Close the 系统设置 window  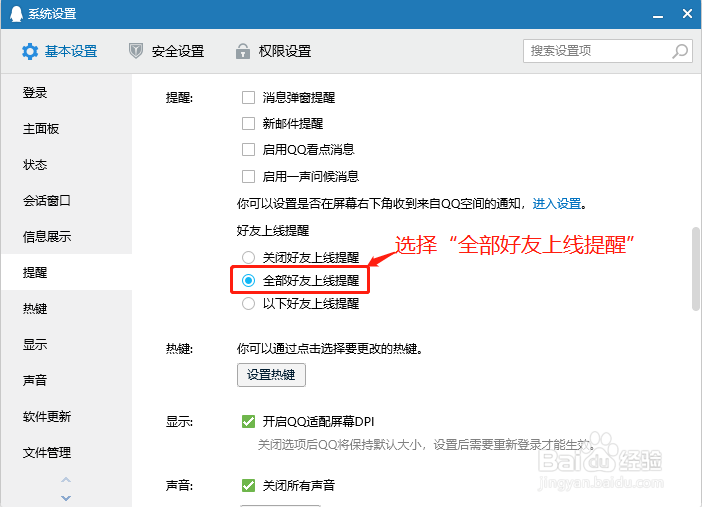coord(687,14)
